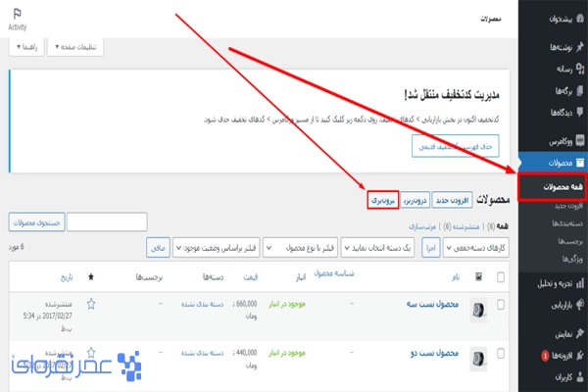Open the کارهای دسته‌جمعی bulk actions dropdown
588x392 pixels.
(476, 248)
